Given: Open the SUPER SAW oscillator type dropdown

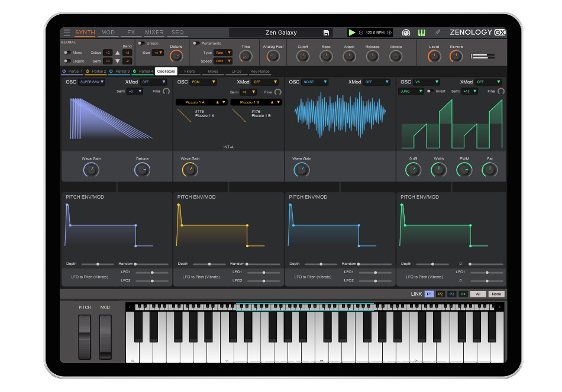Looking at the screenshot, I should [92, 82].
